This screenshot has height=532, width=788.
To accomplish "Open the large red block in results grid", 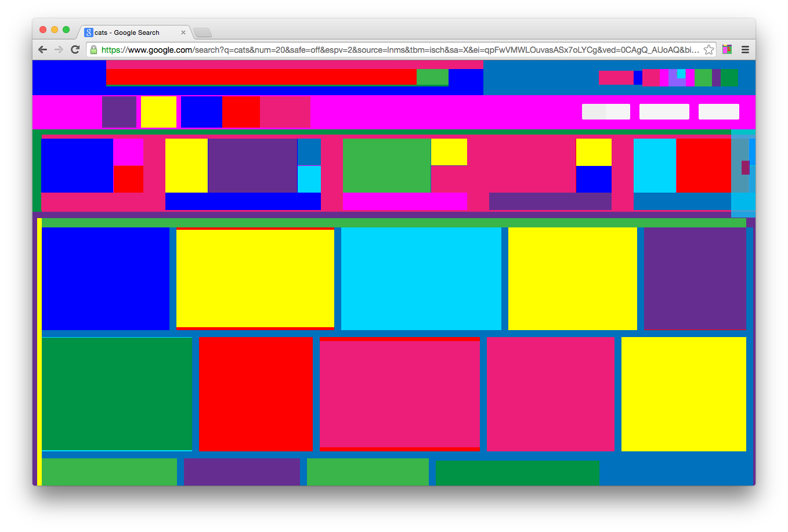I will [256, 394].
